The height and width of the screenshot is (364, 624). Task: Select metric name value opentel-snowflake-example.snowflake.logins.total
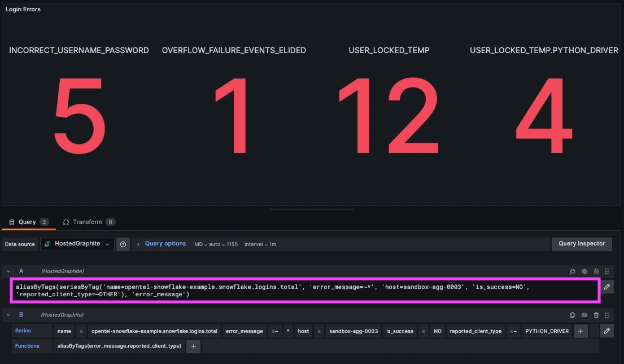(x=154, y=331)
